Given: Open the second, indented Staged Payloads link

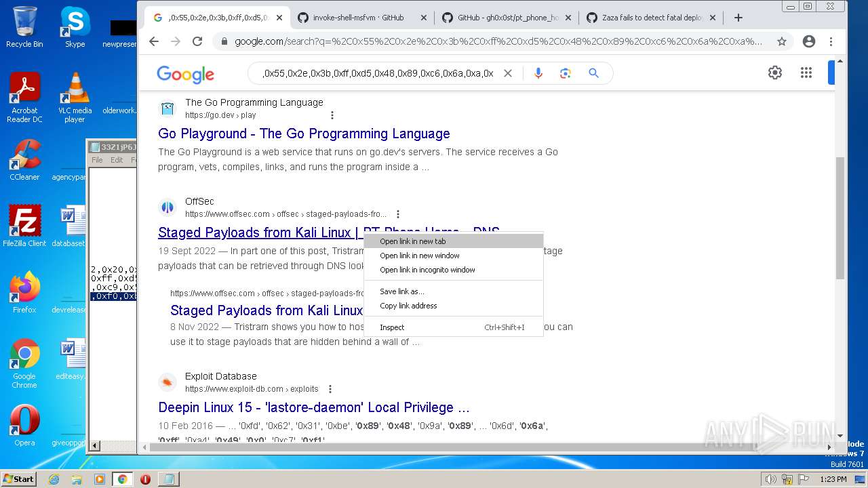Looking at the screenshot, I should (x=267, y=310).
